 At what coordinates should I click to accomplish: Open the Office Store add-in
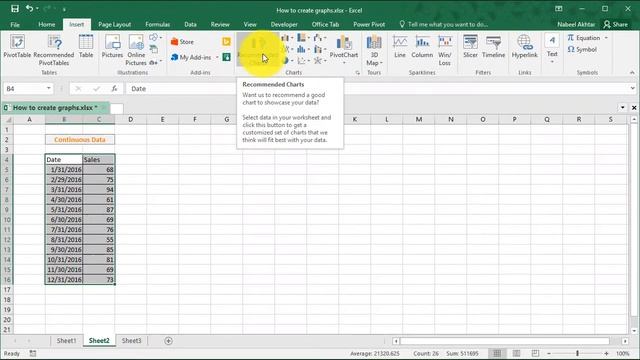[x=182, y=42]
